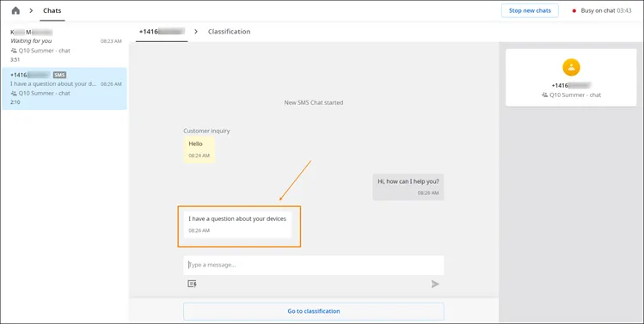Send the message with paper plane icon
644x324 pixels.
pos(435,284)
